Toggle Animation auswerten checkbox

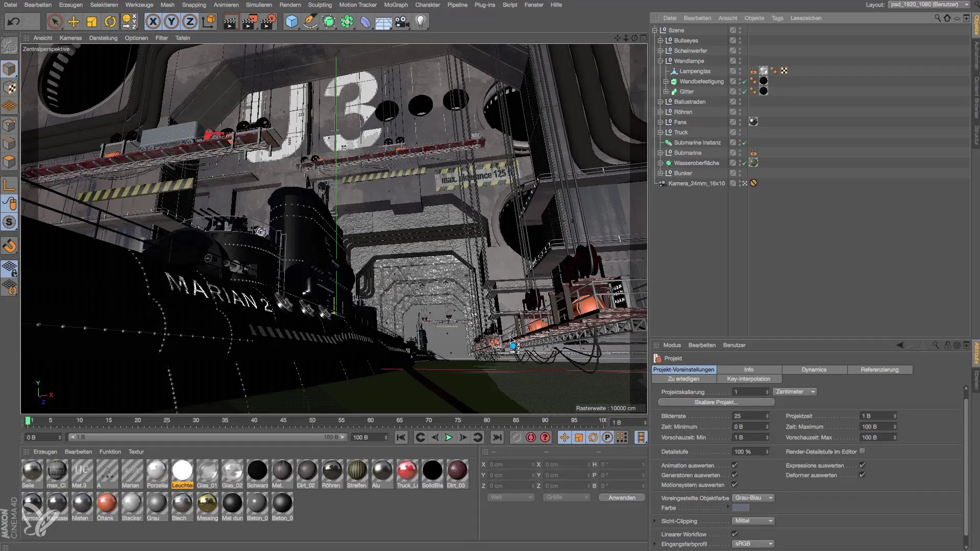tap(734, 465)
